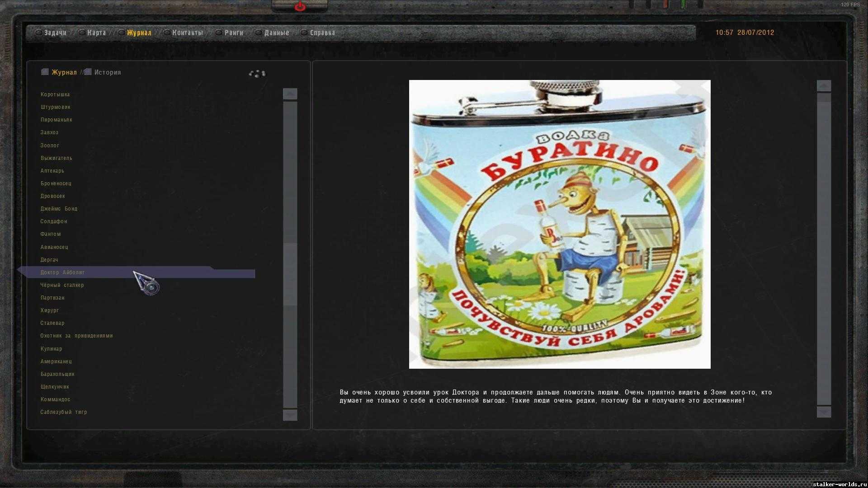Click the round bullet next to Справка
This screenshot has height=488, width=868.
pyautogui.click(x=304, y=33)
